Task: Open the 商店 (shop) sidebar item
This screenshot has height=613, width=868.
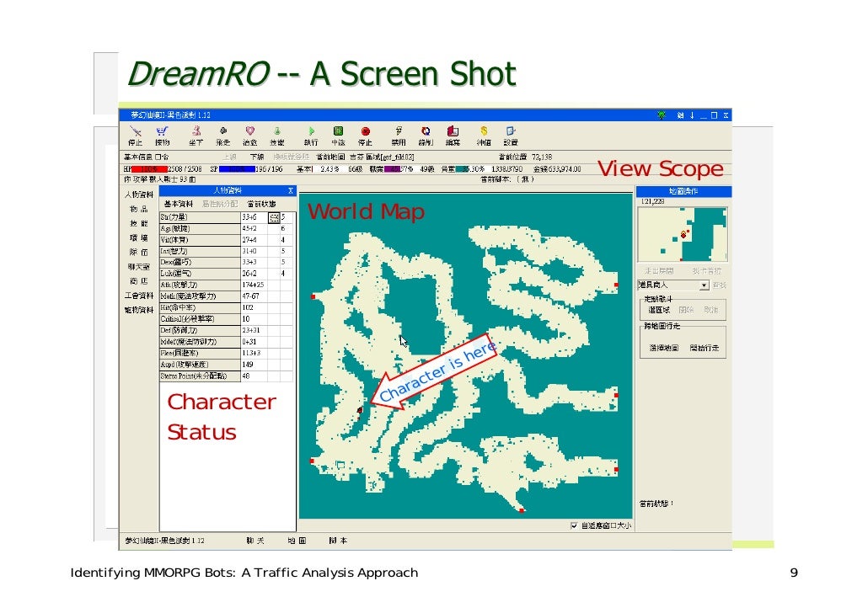Action: pyautogui.click(x=139, y=281)
